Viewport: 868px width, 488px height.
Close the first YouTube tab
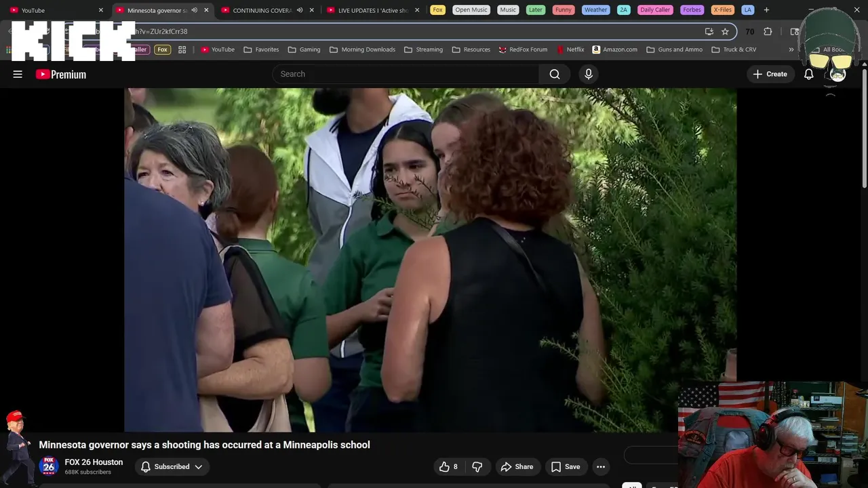pos(101,10)
